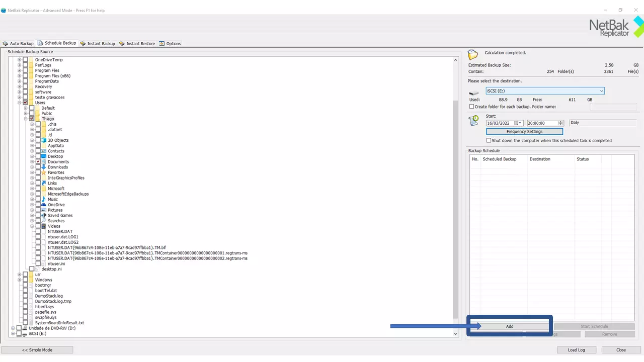Go to the Options tab

coord(170,44)
